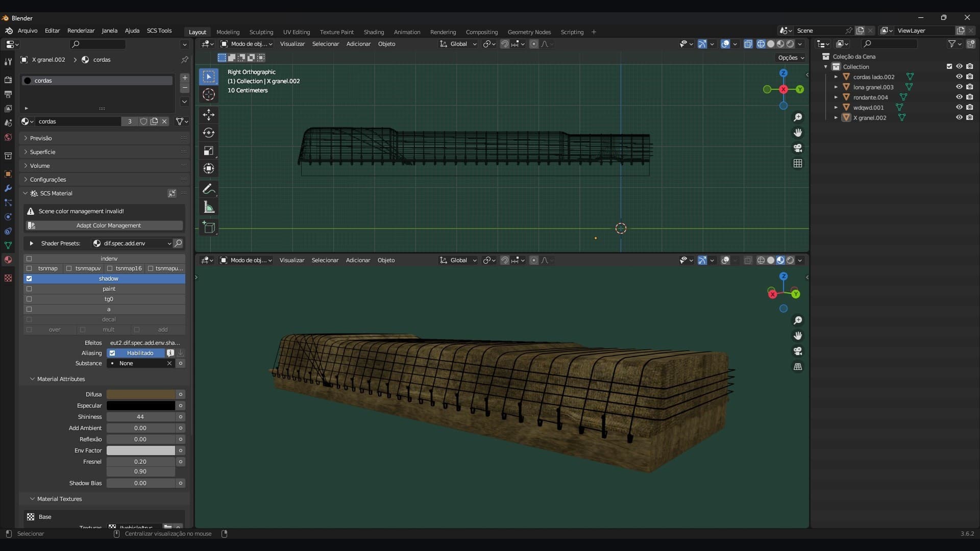Viewport: 980px width, 551px height.
Task: Click the Shininess value field
Action: (x=141, y=417)
